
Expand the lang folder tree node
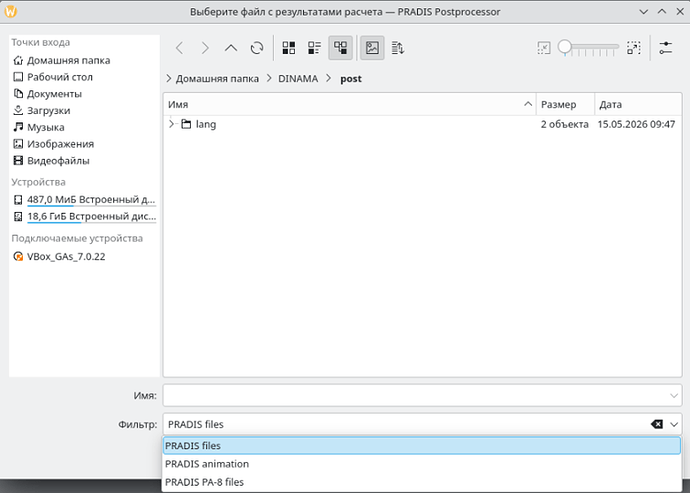click(172, 124)
